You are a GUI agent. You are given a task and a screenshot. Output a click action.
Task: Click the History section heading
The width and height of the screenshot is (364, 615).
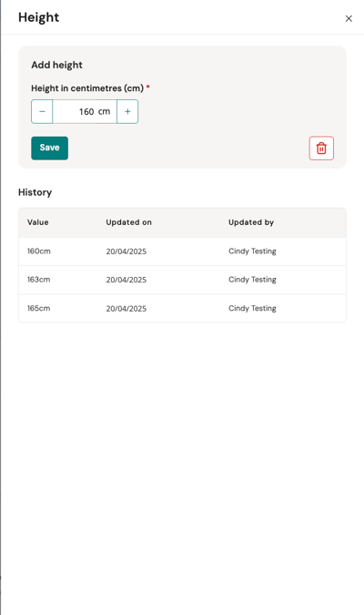[35, 192]
